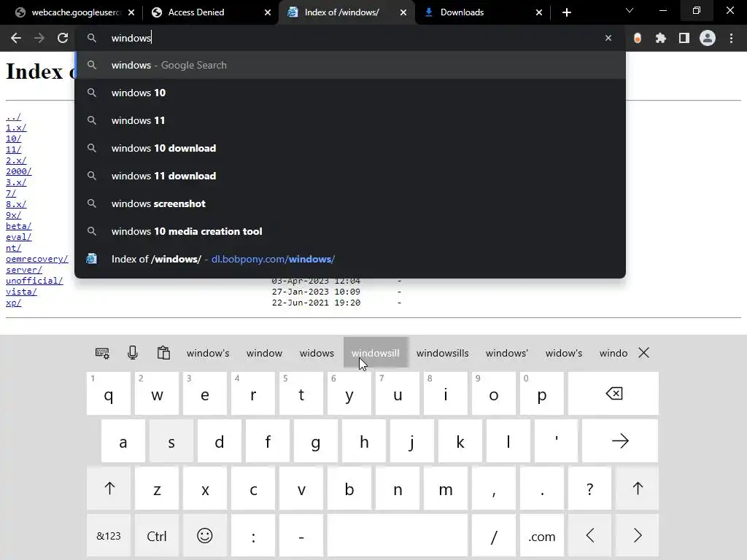747x560 pixels.
Task: Choose the 'windowsills' word suggestion
Action: (x=443, y=354)
